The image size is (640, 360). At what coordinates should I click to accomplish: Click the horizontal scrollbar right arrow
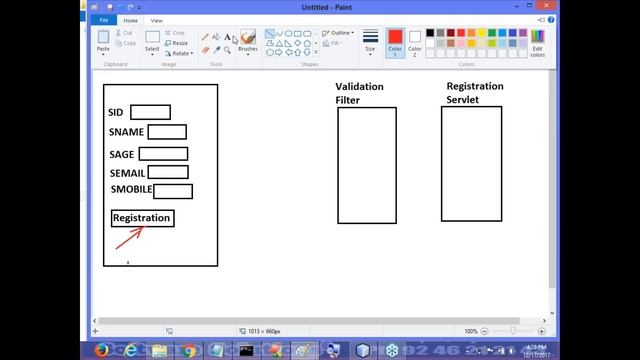(544, 321)
